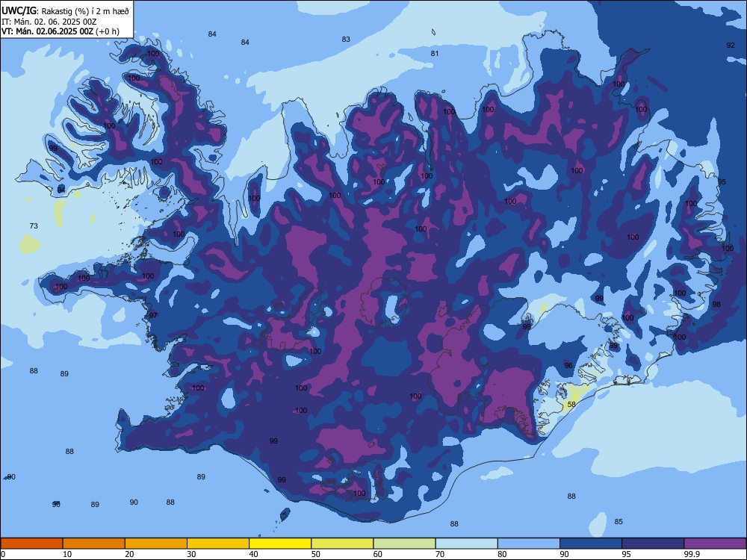Click the '20' legend tick label
747x560 pixels.
tap(129, 554)
